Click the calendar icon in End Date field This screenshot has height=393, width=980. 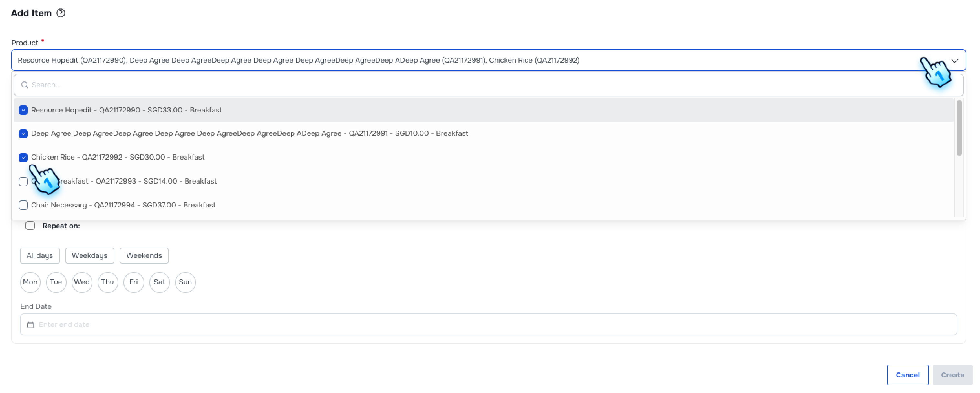30,325
